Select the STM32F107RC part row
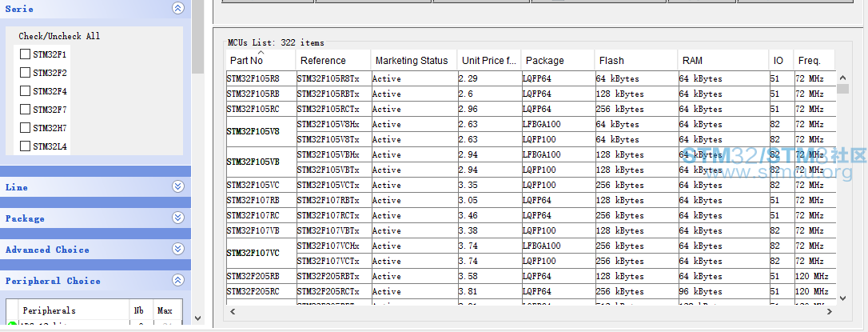The width and height of the screenshot is (868, 332). coord(531,215)
